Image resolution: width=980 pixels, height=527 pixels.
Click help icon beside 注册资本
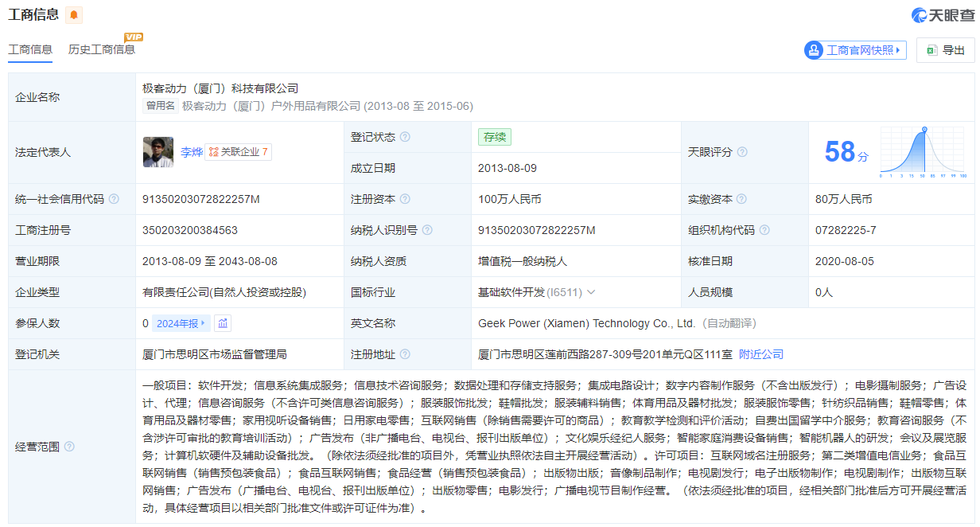(405, 199)
